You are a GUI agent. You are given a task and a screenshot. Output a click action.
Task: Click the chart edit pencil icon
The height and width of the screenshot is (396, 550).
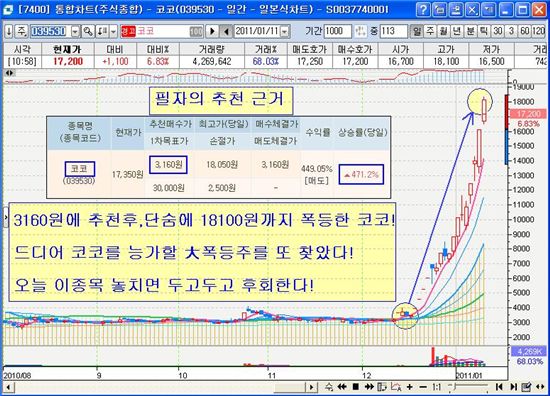click(x=526, y=387)
